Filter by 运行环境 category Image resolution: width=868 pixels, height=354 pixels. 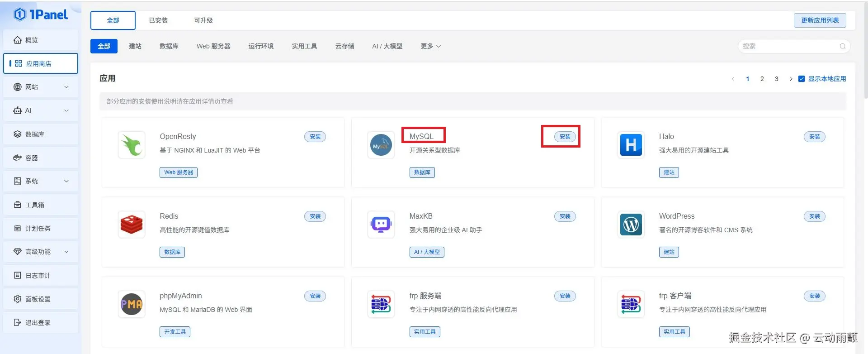point(261,46)
